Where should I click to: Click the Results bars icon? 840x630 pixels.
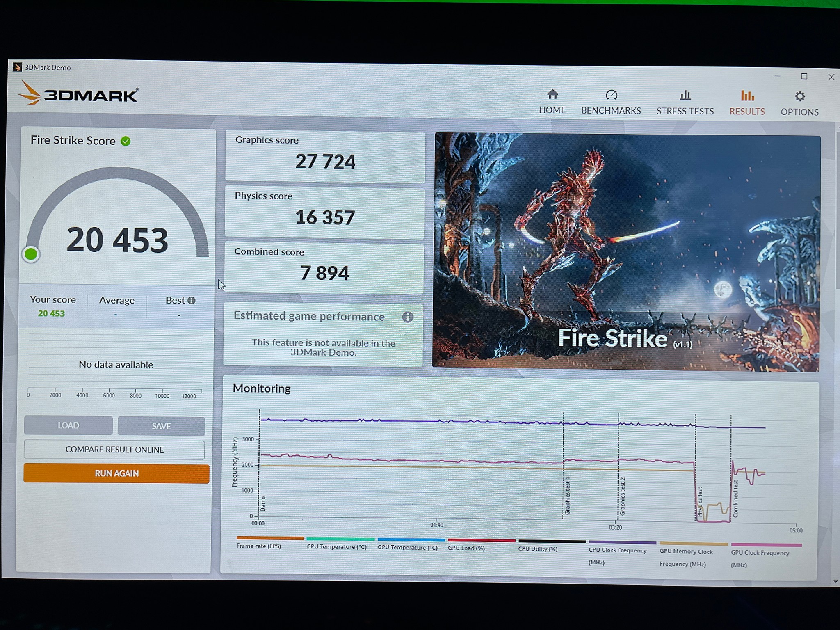(747, 96)
